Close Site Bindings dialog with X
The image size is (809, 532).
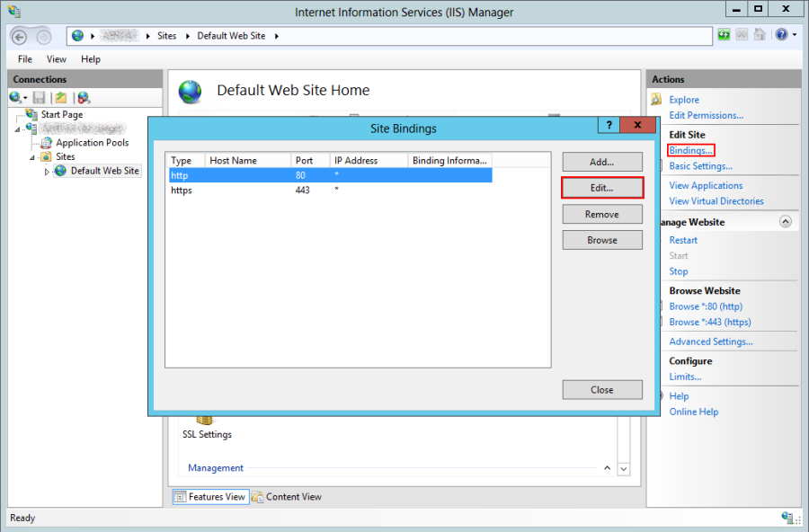(x=637, y=125)
